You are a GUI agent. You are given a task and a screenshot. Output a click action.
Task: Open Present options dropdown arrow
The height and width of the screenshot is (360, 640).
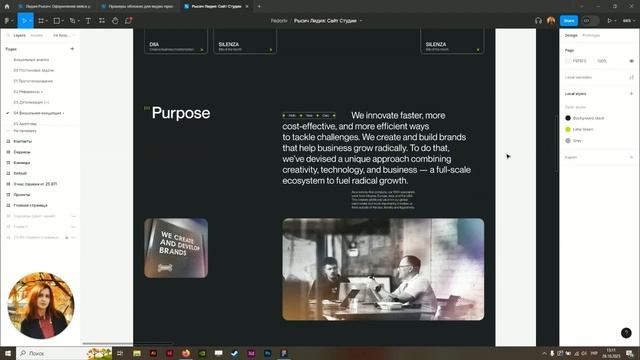tap(615, 21)
